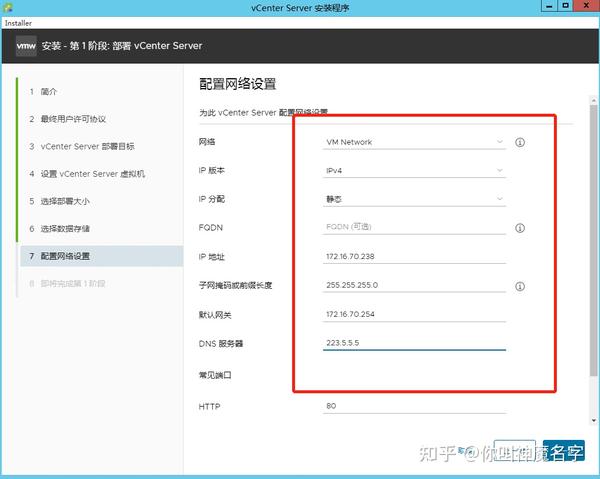600x479 pixels.
Task: Maximize the vCenter Server installer window
Action: tap(566, 6)
